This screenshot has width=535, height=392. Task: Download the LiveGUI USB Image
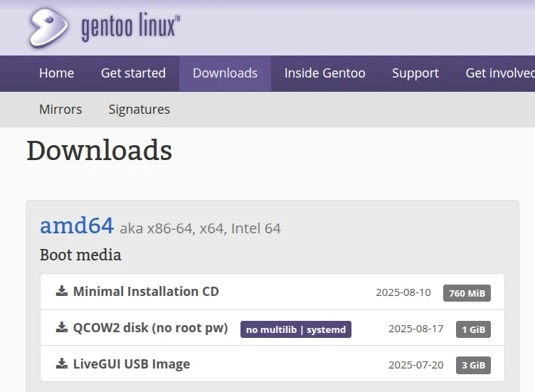pos(132,364)
